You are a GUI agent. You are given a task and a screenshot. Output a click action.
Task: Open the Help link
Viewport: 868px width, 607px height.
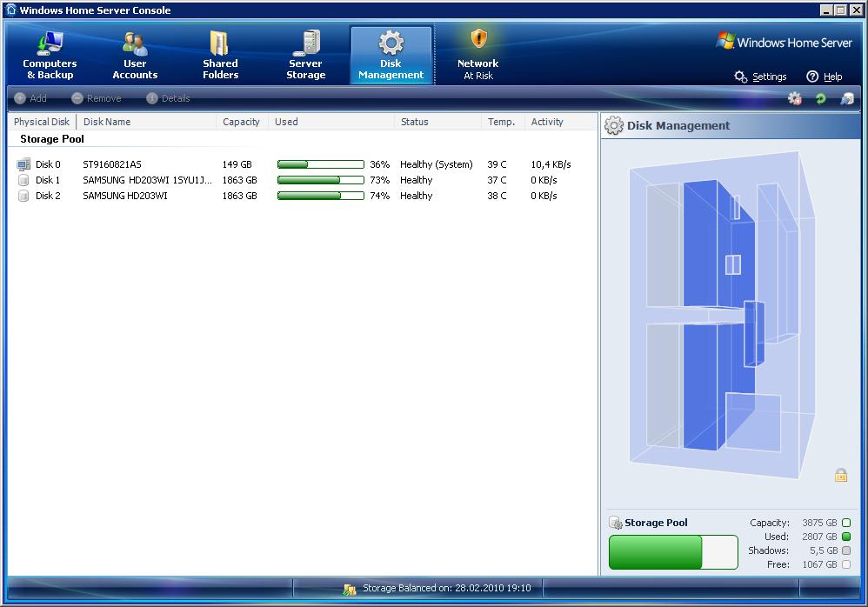tap(825, 77)
